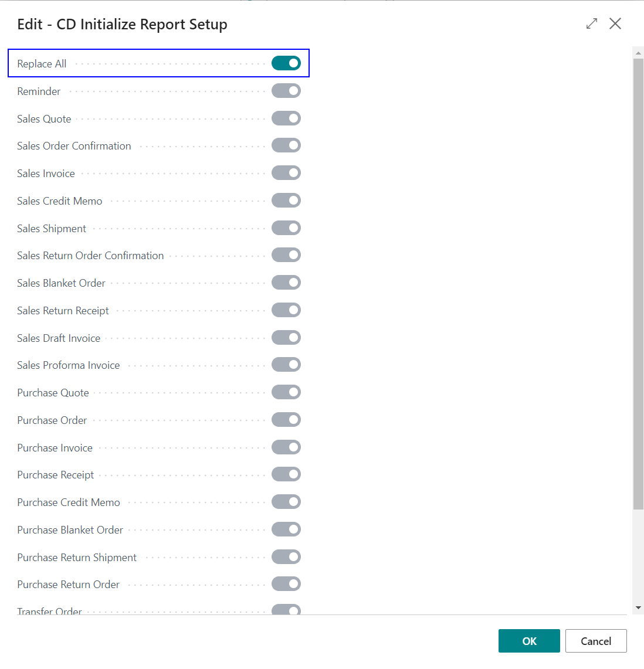Click the expand dialog arrows icon
This screenshot has width=644, height=669.
(x=592, y=23)
